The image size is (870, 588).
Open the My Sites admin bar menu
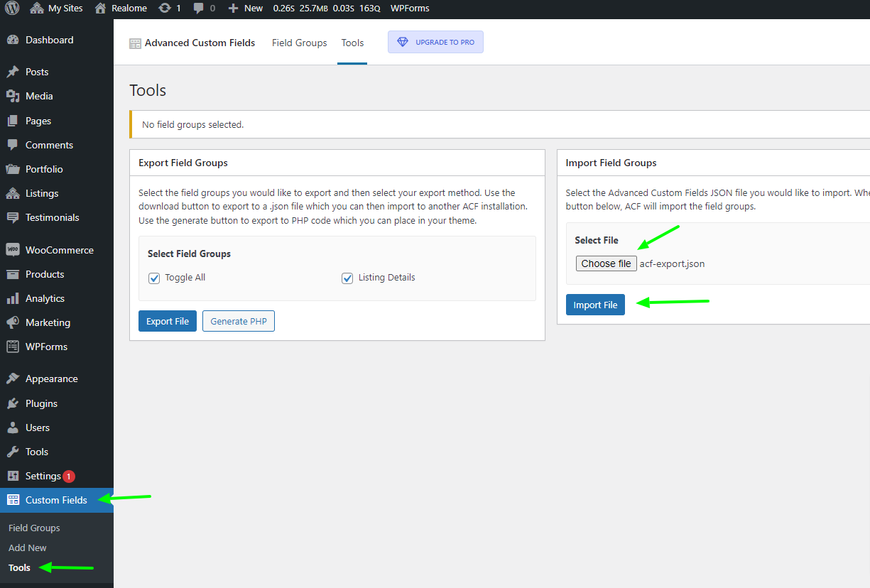pyautogui.click(x=58, y=9)
